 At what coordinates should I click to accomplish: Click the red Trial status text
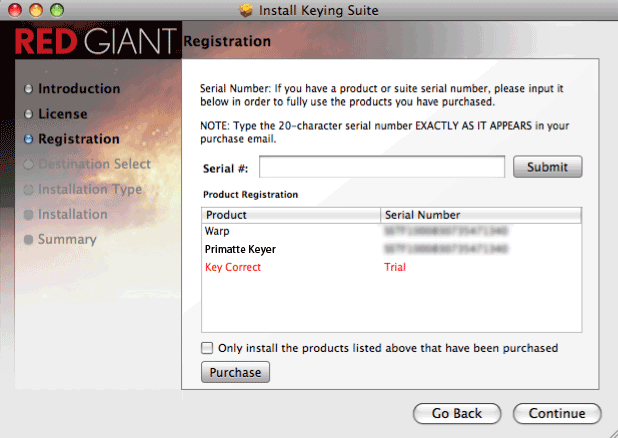(395, 267)
